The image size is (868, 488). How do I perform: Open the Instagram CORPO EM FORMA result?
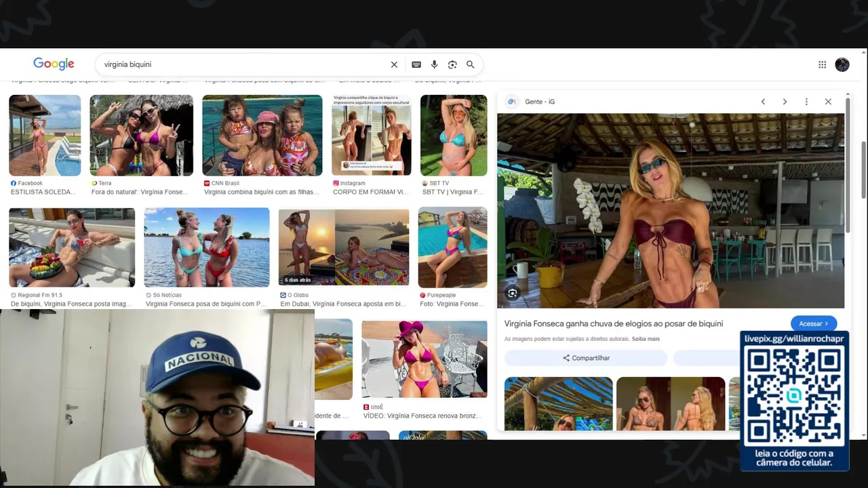pos(371,136)
